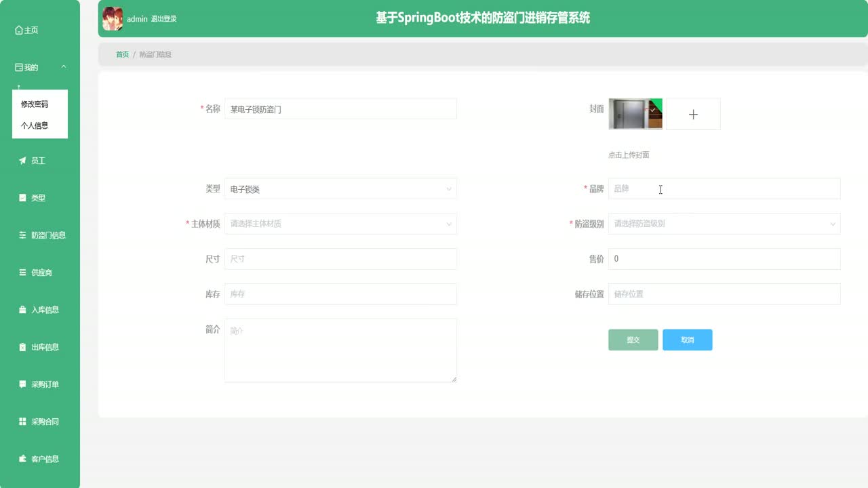868x488 pixels.
Task: Collapse the 我的 sidebar menu
Action: pos(31,66)
